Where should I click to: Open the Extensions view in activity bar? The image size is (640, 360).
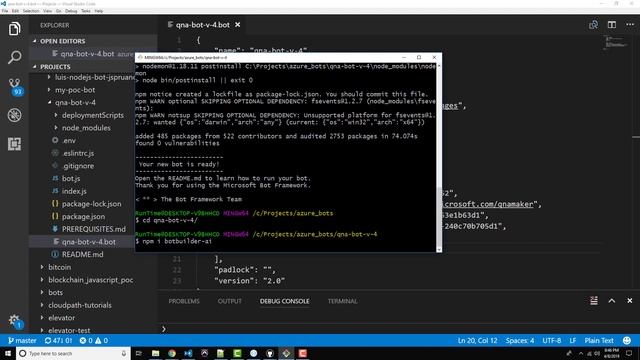[x=14, y=144]
